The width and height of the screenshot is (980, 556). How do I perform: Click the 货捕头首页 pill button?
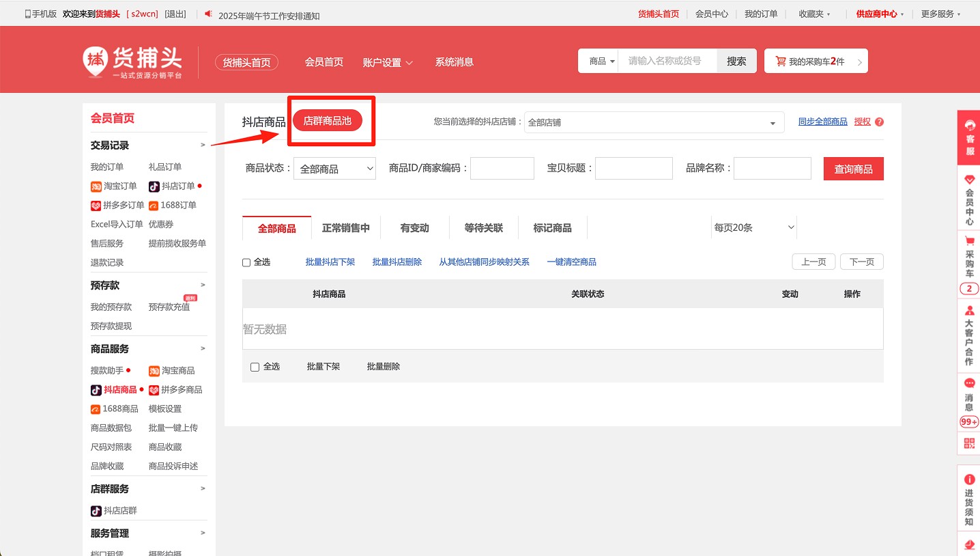pos(247,62)
